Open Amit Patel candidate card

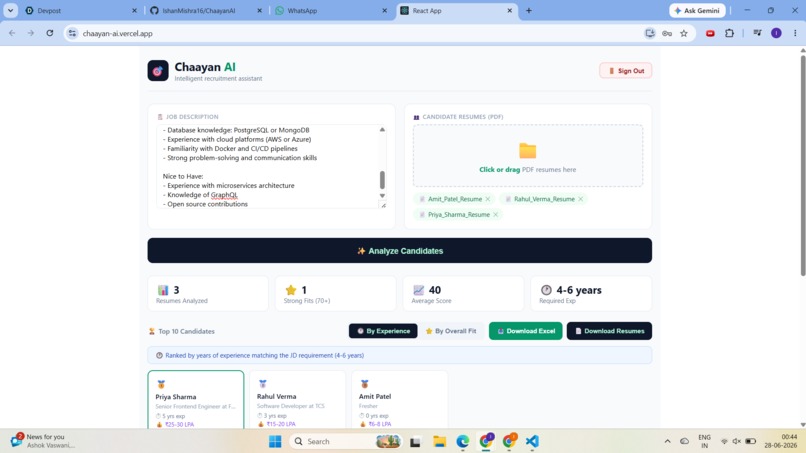[399, 400]
